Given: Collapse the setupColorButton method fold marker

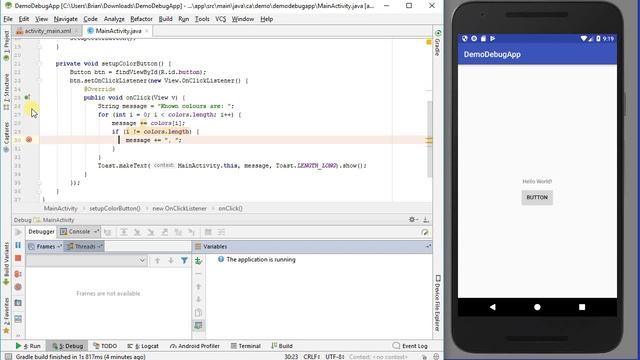Looking at the screenshot, I should point(40,64).
